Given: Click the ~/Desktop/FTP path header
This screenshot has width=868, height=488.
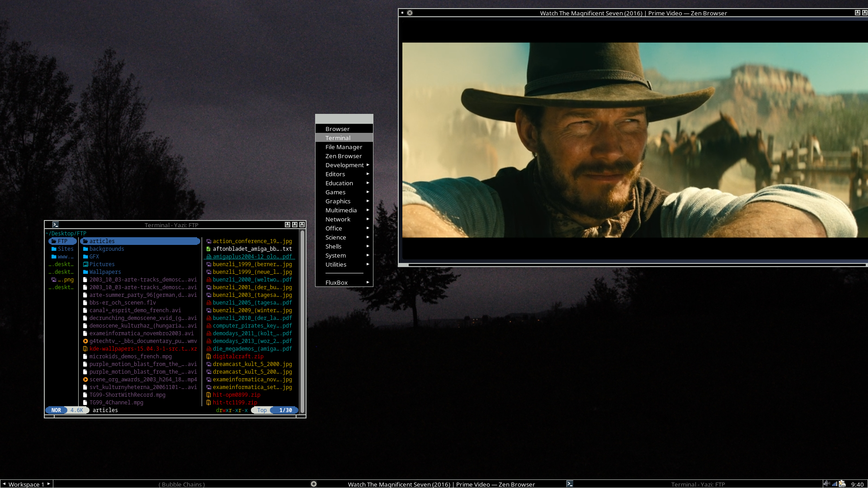Looking at the screenshot, I should 66,234.
